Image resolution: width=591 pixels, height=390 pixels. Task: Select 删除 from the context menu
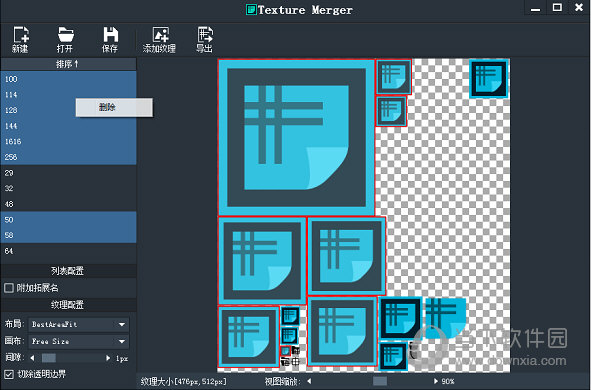coord(114,107)
